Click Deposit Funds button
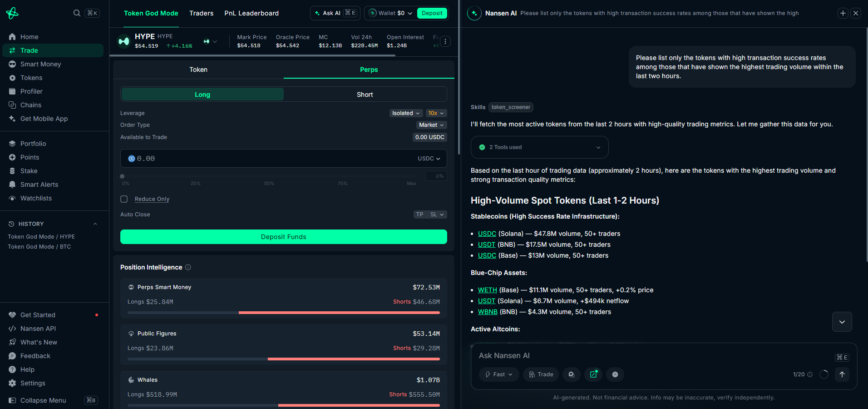The width and height of the screenshot is (868, 409). click(x=284, y=237)
